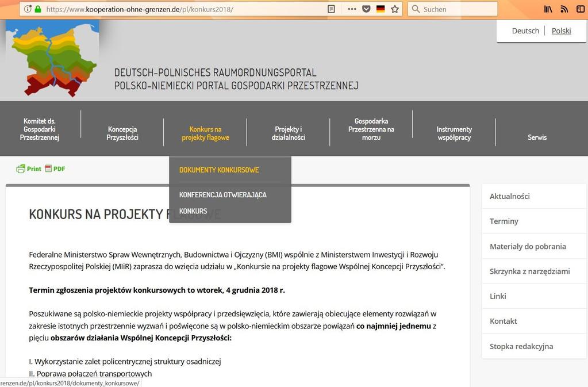Click the portal title heading text
Viewport: 588px width, 387px height.
pos(236,79)
